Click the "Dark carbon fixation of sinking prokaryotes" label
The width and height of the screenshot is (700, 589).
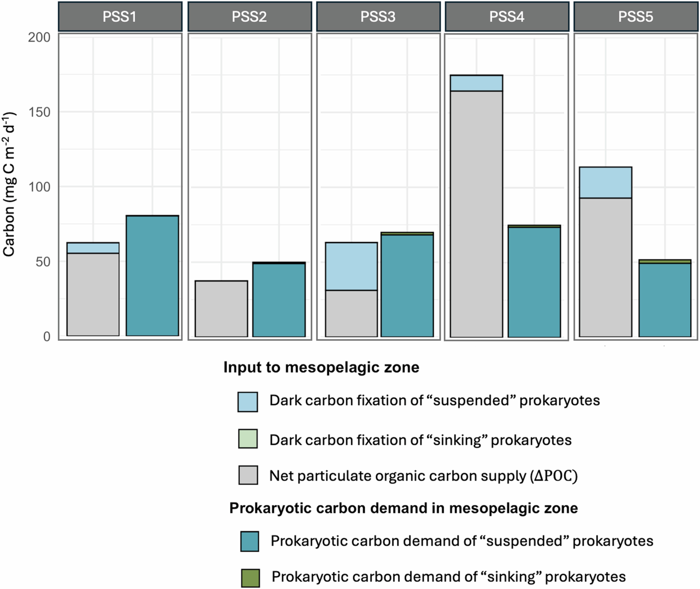point(420,440)
